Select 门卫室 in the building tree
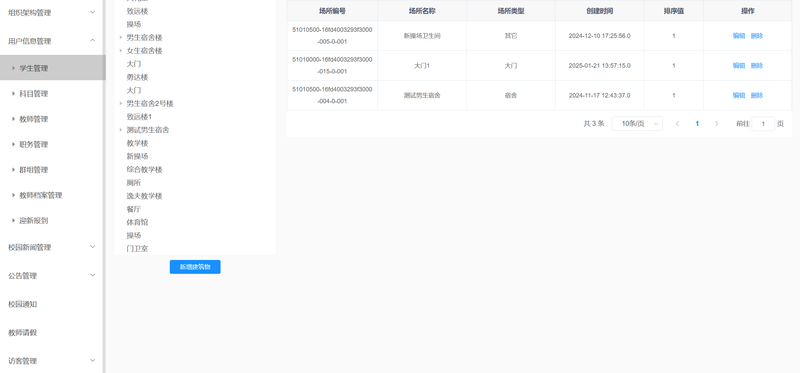 click(x=137, y=249)
